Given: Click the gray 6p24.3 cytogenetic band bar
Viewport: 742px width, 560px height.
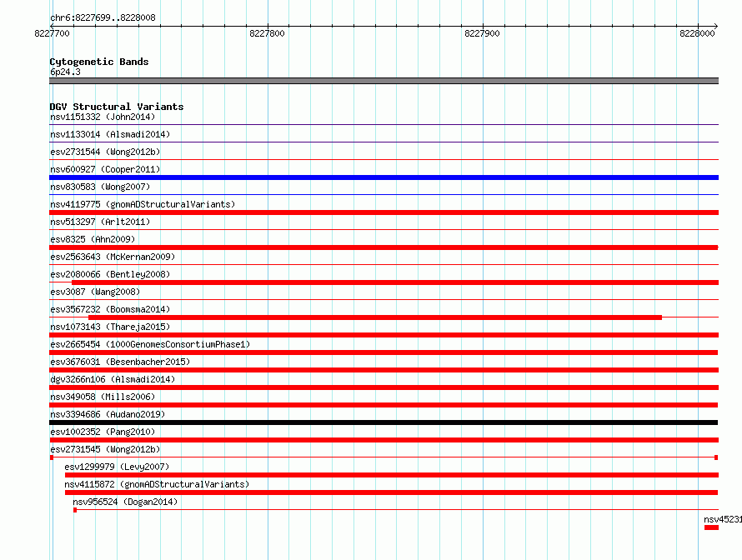Looking at the screenshot, I should point(384,81).
